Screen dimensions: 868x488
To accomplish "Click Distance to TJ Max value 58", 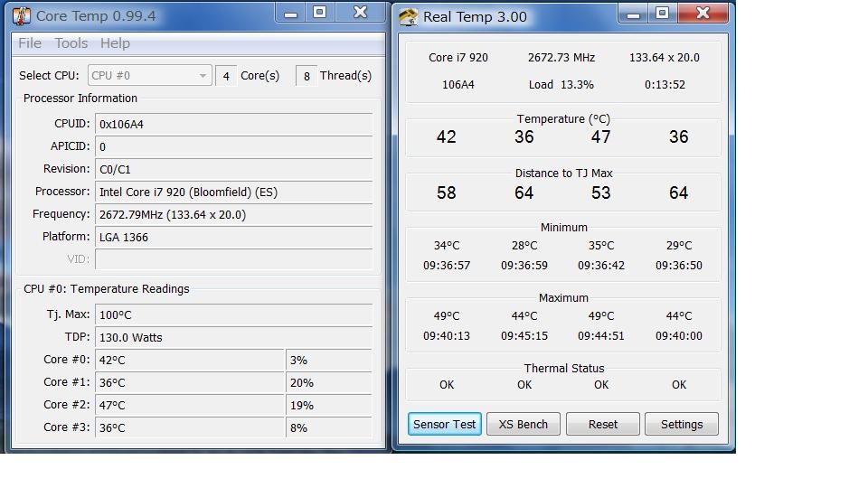I will click(446, 192).
